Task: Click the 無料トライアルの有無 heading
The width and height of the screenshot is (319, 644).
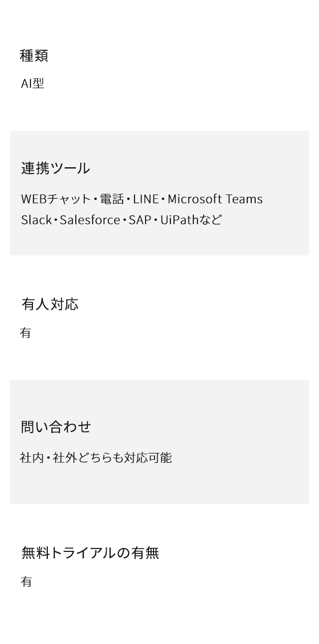Action: tap(90, 553)
